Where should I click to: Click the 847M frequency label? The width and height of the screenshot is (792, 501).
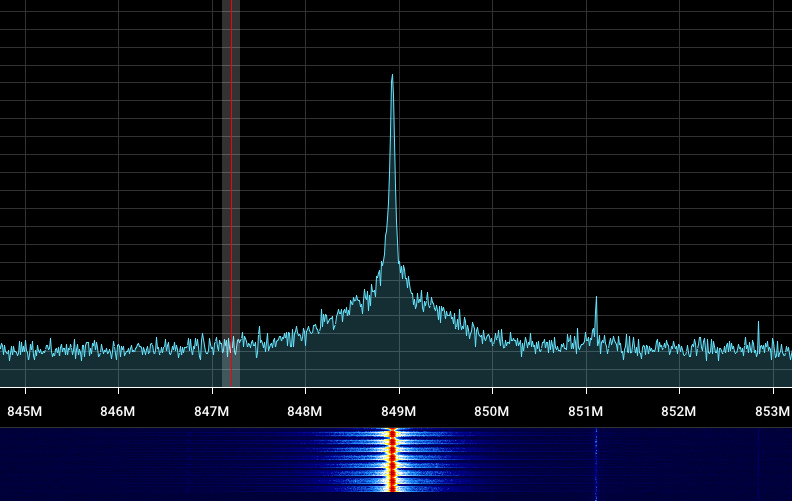click(212, 412)
